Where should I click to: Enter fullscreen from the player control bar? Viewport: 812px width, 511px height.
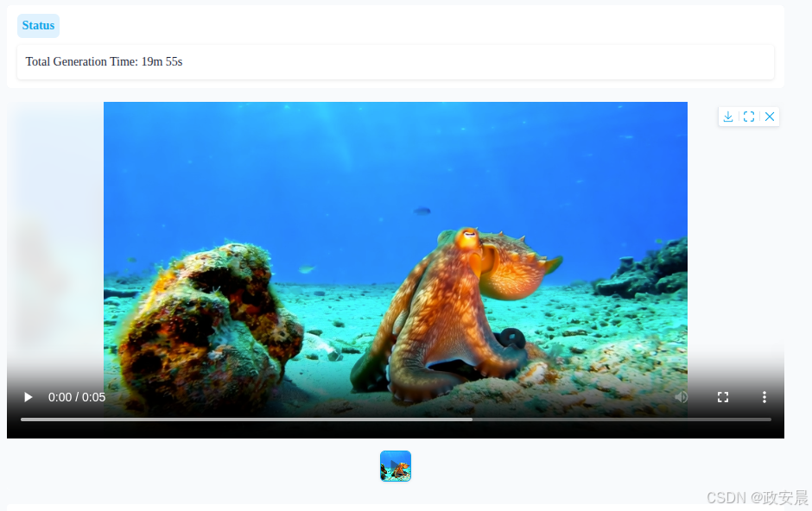pos(723,397)
